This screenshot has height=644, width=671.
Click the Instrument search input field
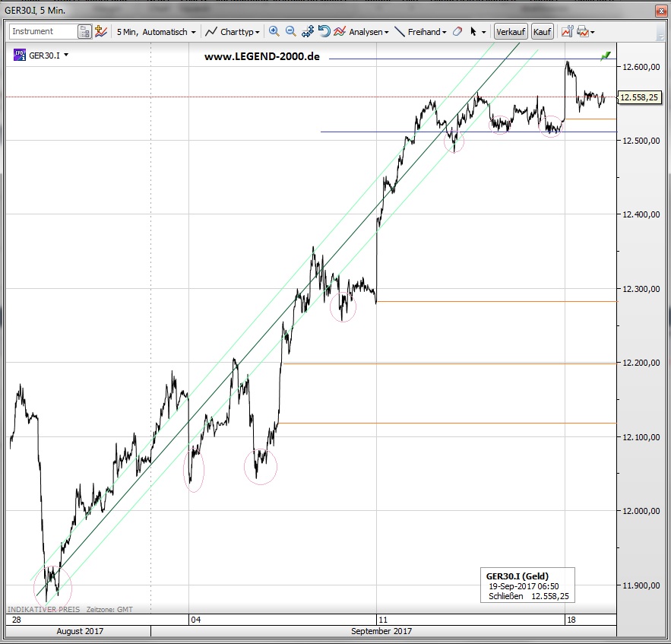click(x=43, y=31)
